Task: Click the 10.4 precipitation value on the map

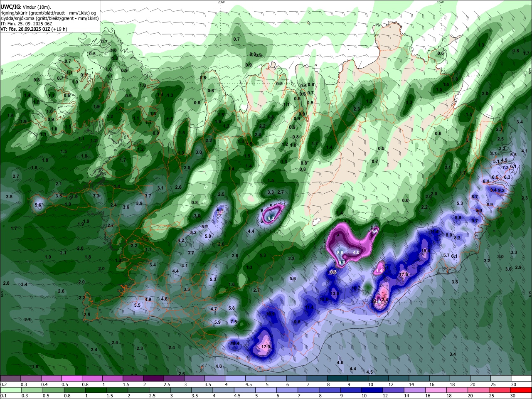Action: [235, 343]
